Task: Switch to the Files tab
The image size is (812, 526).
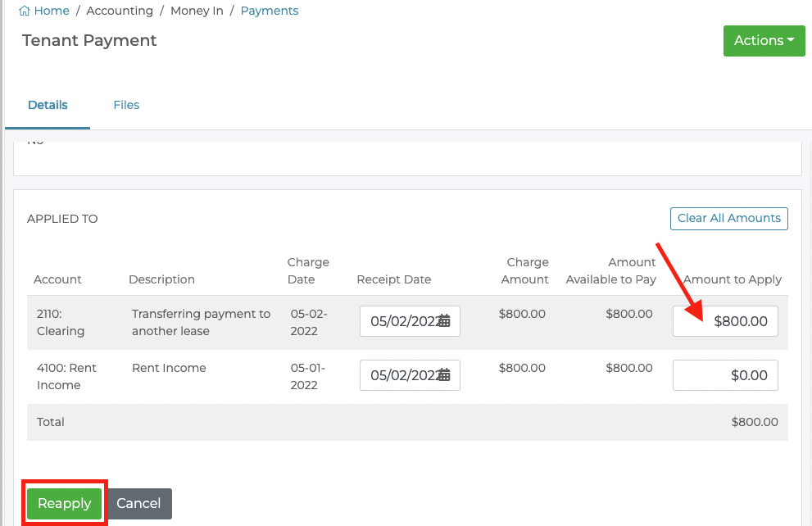Action: click(126, 105)
